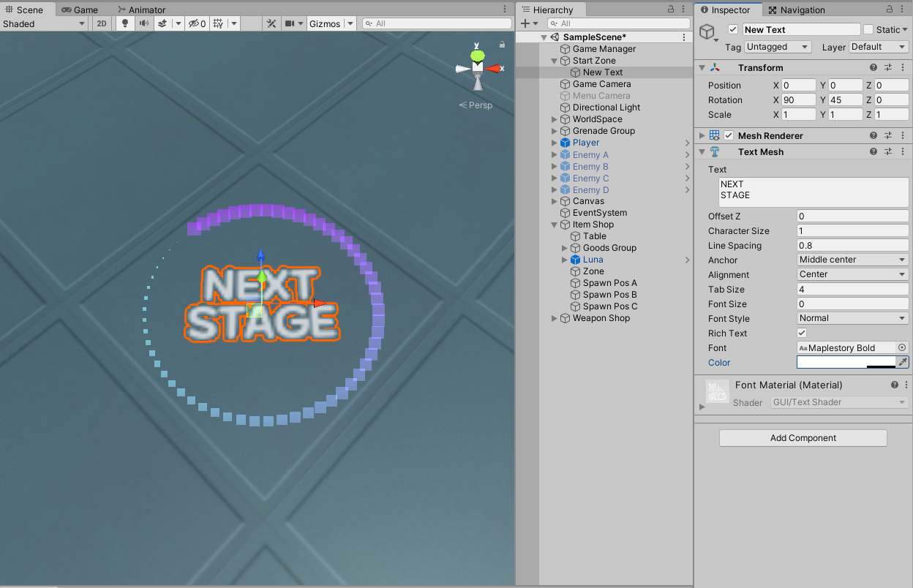Toggle scene lighting bulb icon
The width and height of the screenshot is (913, 588).
124,23
